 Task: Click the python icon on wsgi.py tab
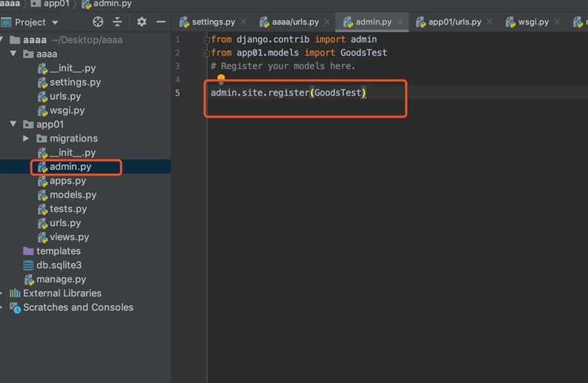click(x=510, y=22)
